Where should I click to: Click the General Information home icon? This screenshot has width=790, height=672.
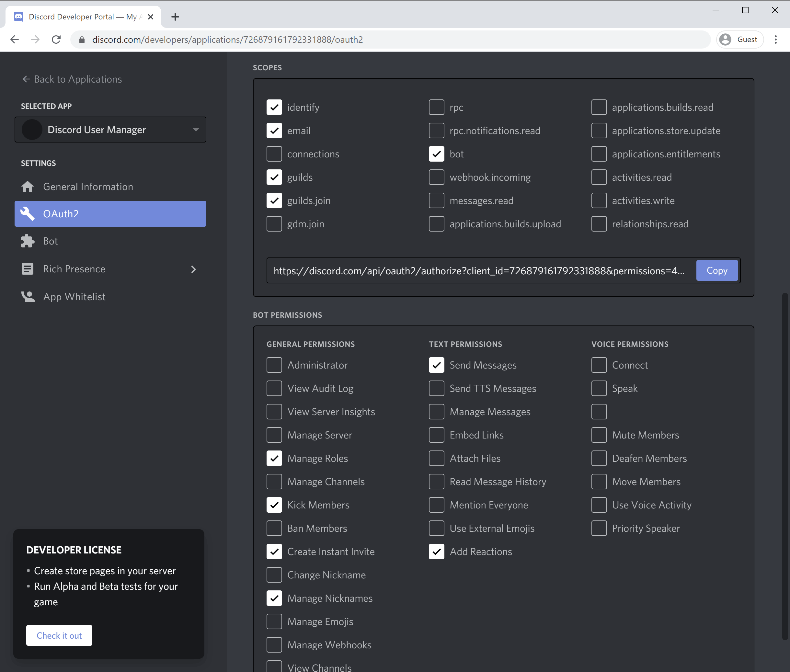click(28, 187)
